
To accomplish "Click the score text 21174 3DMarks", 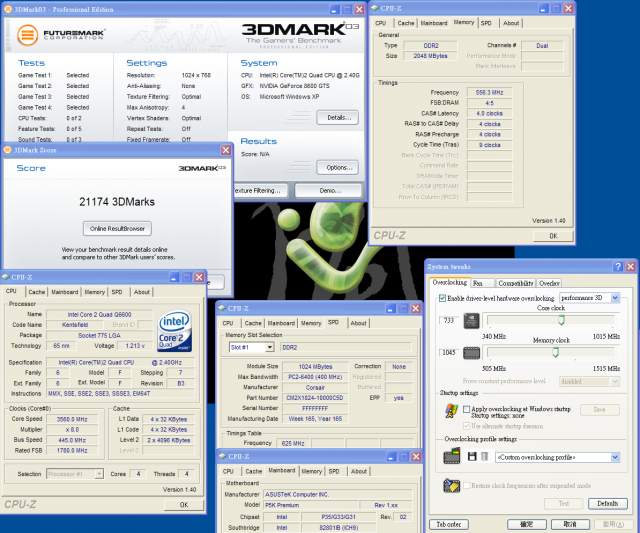I will pyautogui.click(x=117, y=202).
